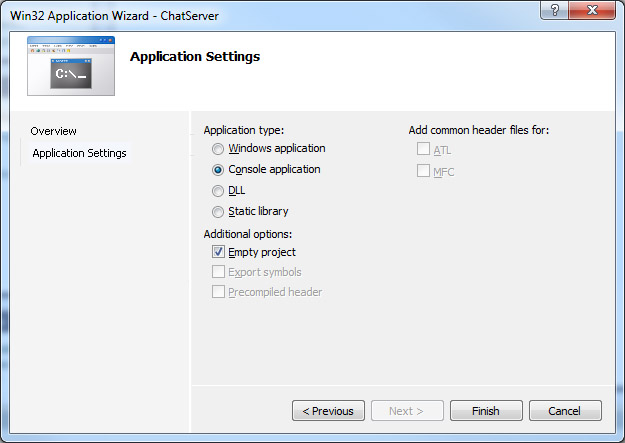Select the Windows application radio button

[x=218, y=148]
